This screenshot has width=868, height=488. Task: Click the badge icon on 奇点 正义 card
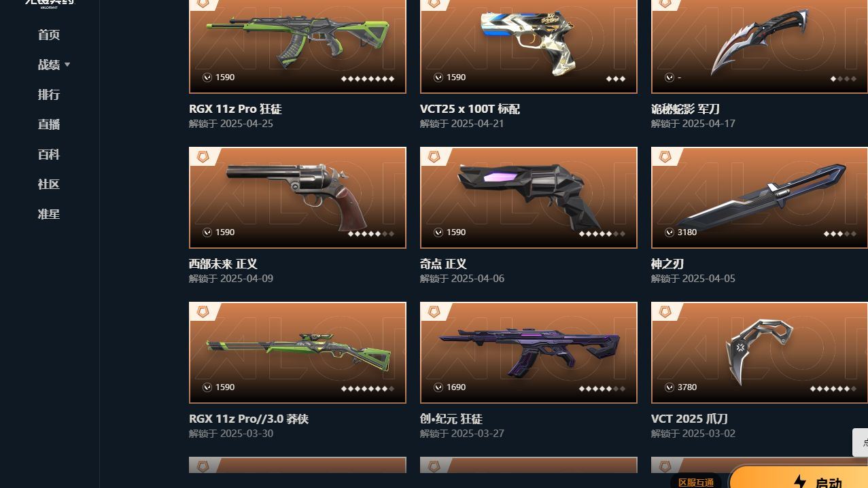pos(434,156)
